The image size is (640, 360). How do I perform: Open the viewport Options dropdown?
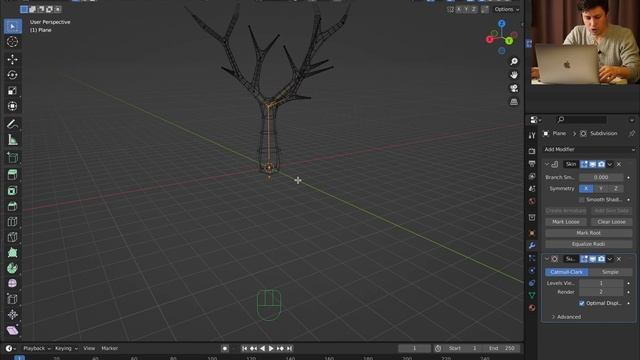[x=507, y=9]
